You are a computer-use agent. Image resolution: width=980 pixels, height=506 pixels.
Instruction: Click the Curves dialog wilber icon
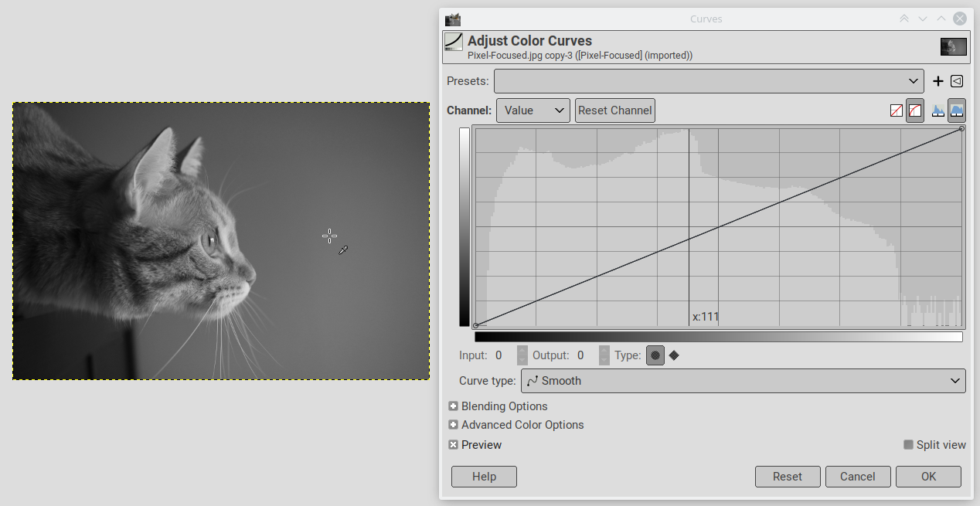[x=453, y=19]
